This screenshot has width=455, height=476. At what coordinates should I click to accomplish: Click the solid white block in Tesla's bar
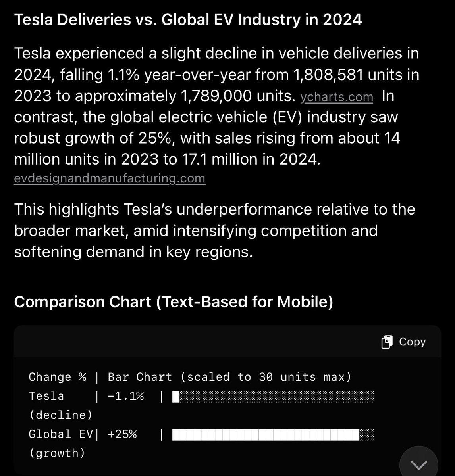click(176, 396)
